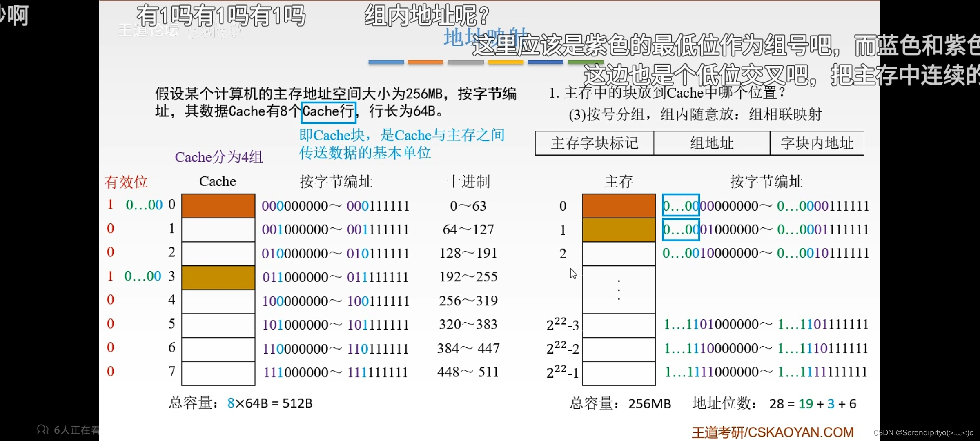This screenshot has height=441, width=980.
Task: Click address range 110000000~110111111
Action: (335, 349)
